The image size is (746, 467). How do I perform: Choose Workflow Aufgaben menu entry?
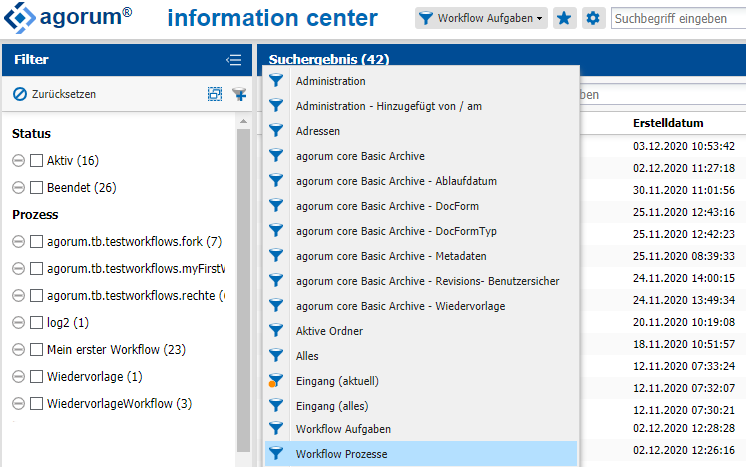(343, 429)
